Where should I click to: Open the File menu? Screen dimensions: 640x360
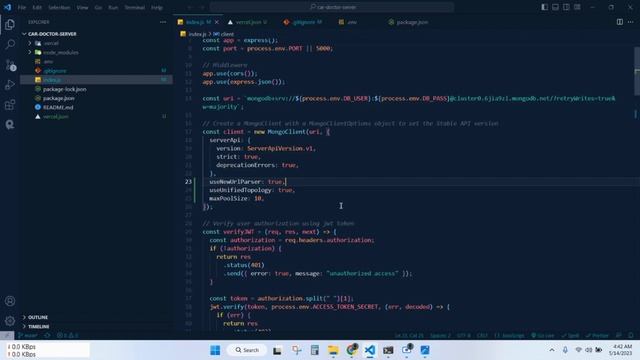coord(22,7)
